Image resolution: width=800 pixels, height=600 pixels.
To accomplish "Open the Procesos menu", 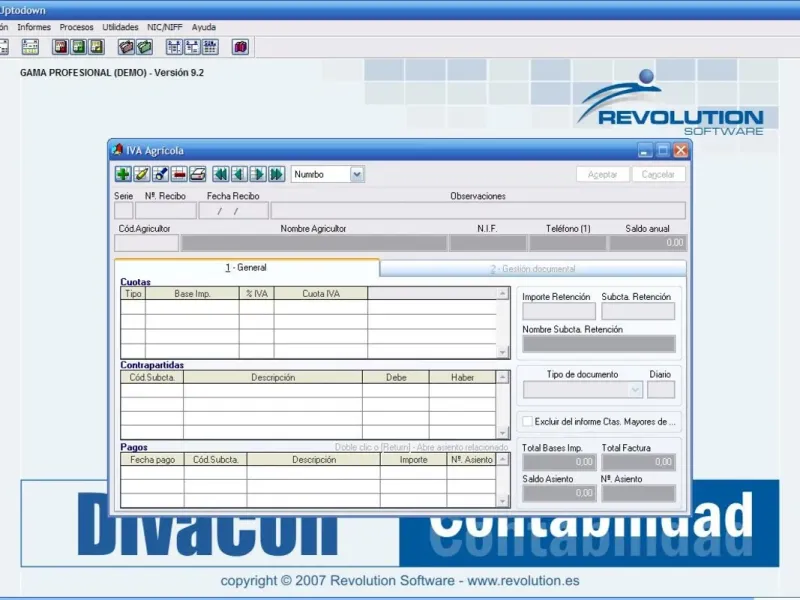I will pyautogui.click(x=77, y=27).
